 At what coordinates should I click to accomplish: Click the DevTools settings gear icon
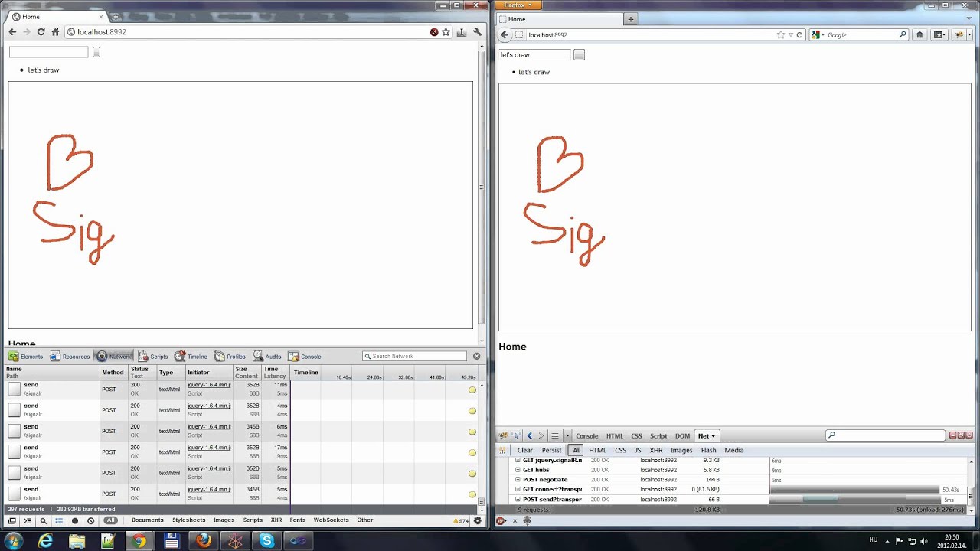click(x=478, y=520)
